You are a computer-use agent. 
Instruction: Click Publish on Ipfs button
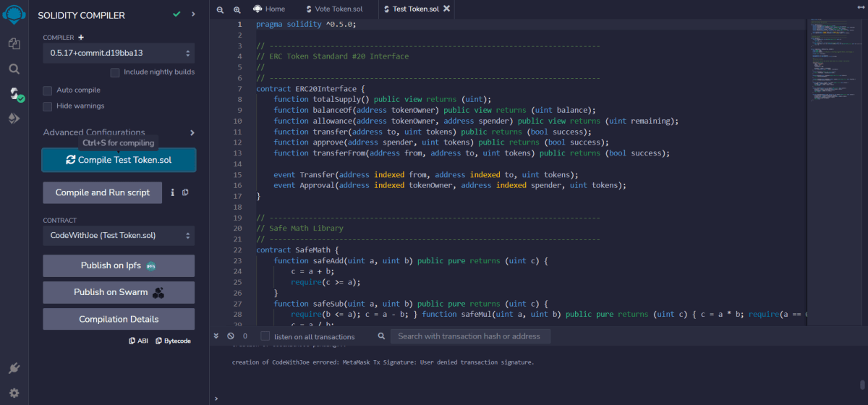coord(119,265)
